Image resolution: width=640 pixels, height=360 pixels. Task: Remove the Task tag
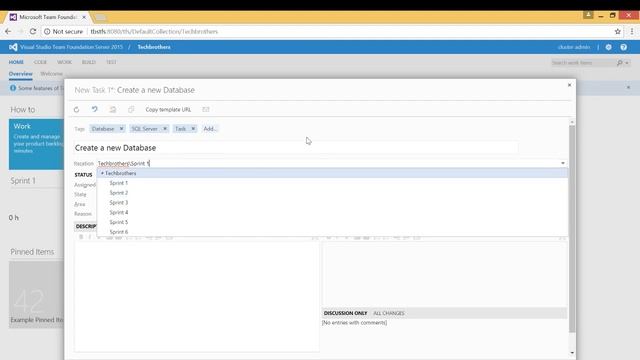(x=193, y=129)
